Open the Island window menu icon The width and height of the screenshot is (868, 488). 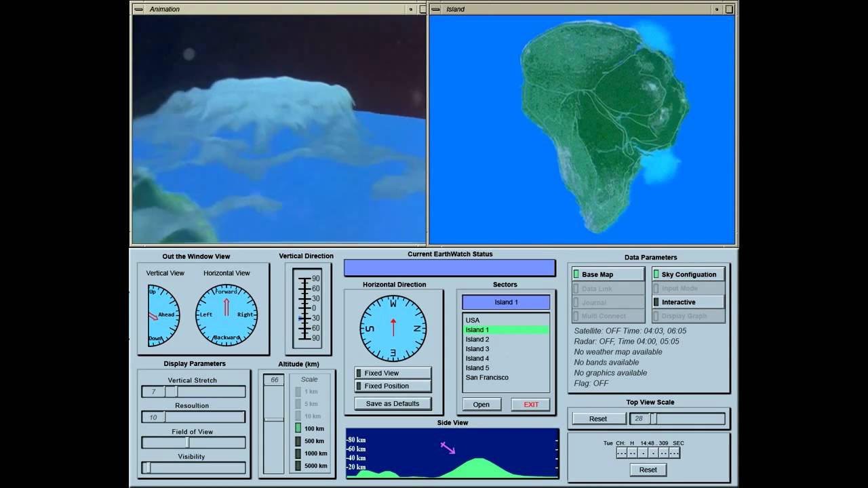click(x=436, y=9)
